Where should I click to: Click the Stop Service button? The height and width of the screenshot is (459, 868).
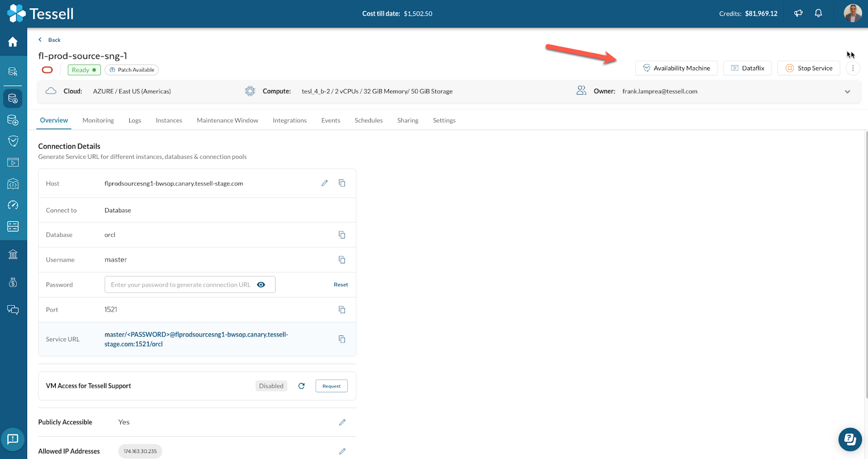coord(809,68)
